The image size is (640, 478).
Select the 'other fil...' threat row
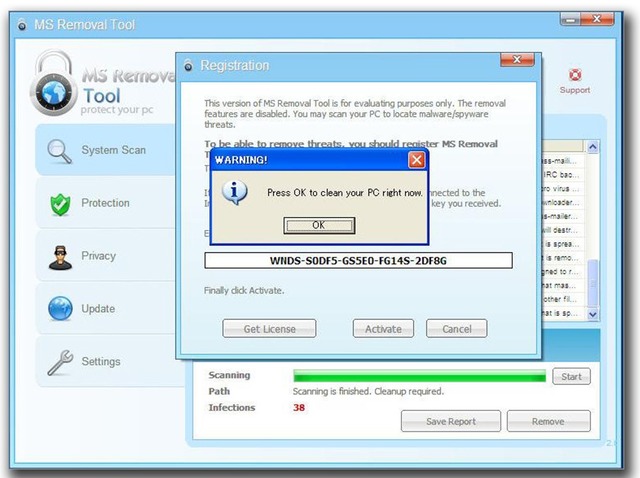pyautogui.click(x=562, y=299)
